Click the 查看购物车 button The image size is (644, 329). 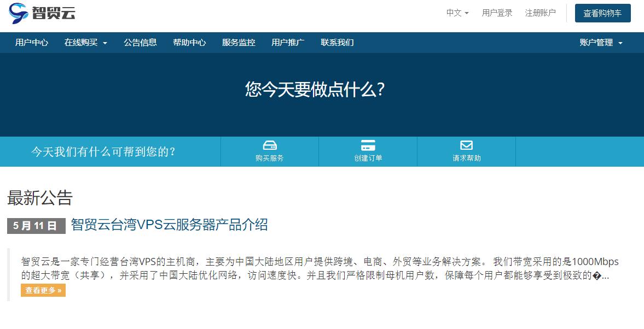coord(602,13)
